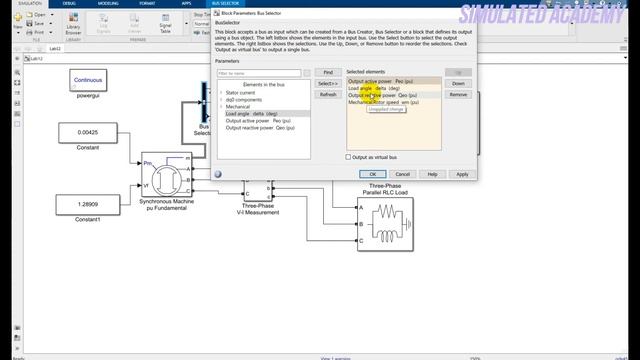Click Apply in Bus Selector dialog

[462, 174]
